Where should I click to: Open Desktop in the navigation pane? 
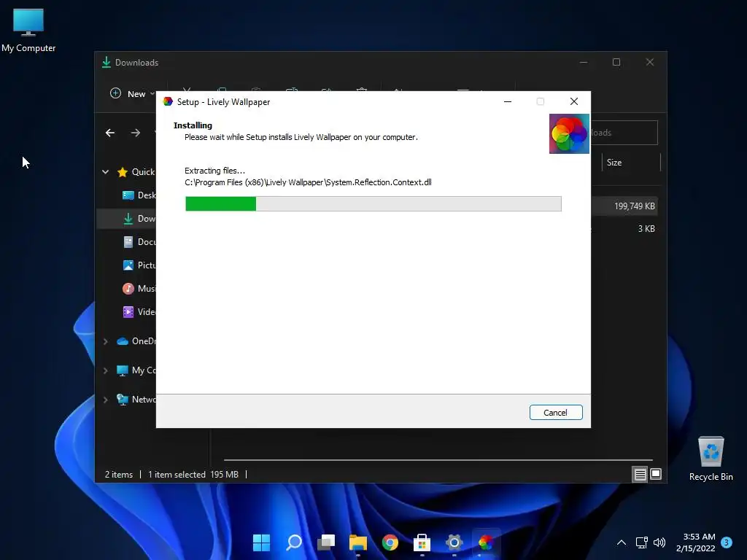pyautogui.click(x=139, y=195)
